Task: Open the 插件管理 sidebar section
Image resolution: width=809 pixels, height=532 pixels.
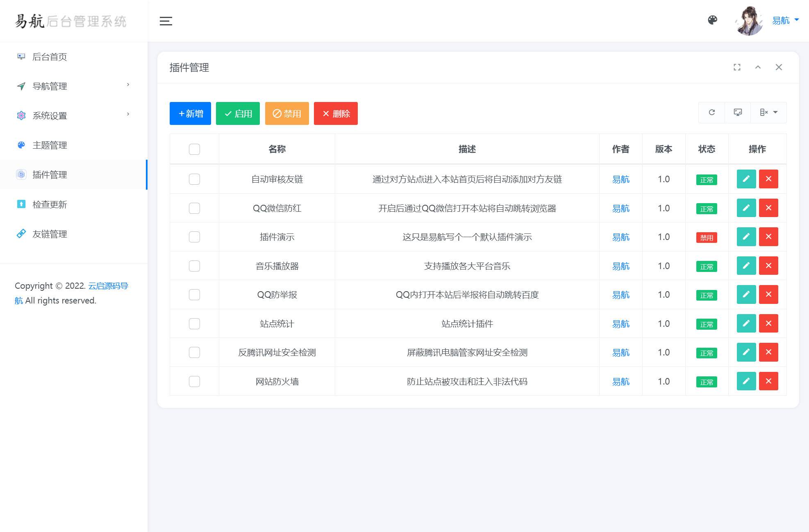Action: (50, 175)
